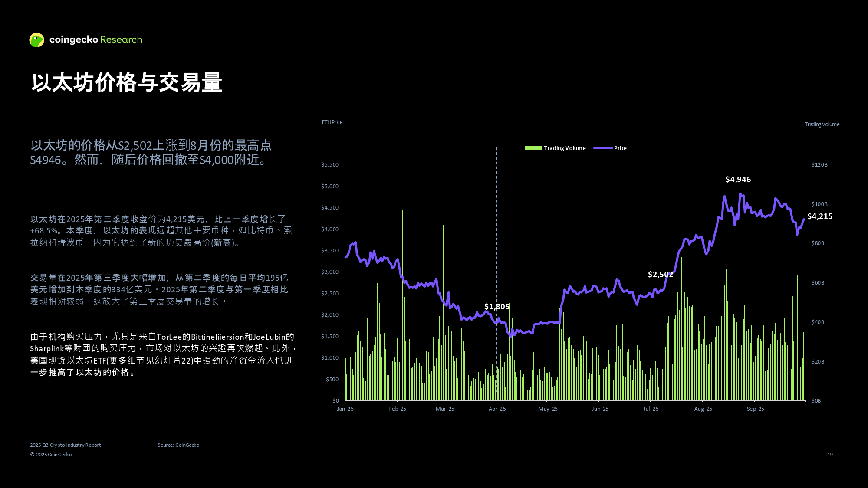Screen dimensions: 868x488
Task: Click the Source: CoinGecko footer text
Action: click(178, 445)
